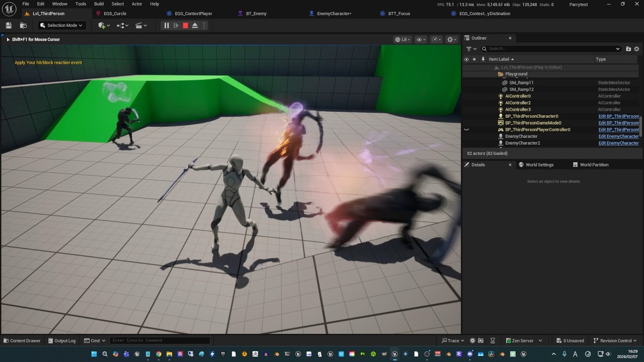Open the Trace dropdown
Viewport: 644px width, 362px height.
pos(453,341)
